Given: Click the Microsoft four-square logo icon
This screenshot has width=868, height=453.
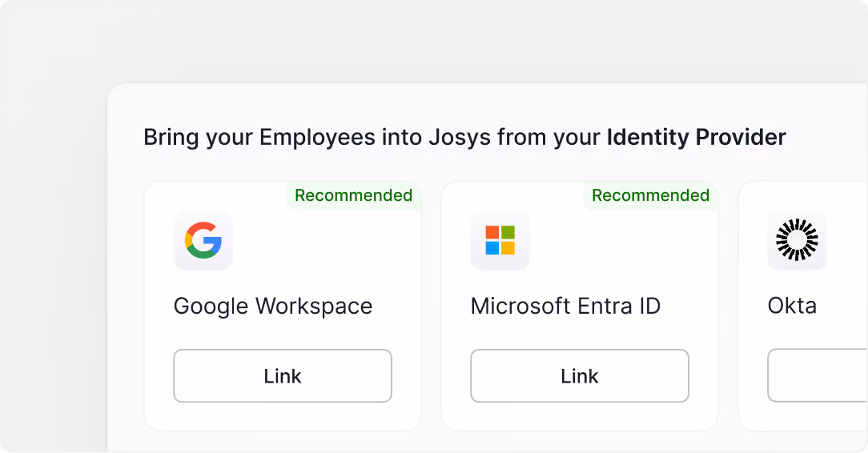Looking at the screenshot, I should coord(500,240).
